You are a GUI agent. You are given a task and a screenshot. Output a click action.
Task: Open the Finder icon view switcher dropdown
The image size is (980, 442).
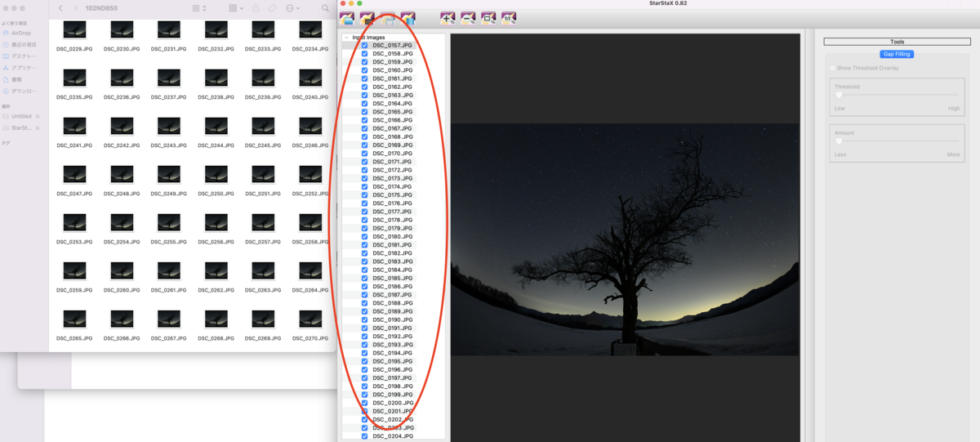tap(199, 8)
